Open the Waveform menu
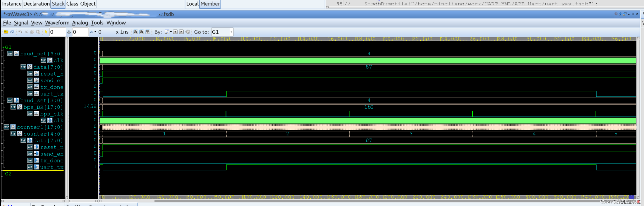 (57, 23)
